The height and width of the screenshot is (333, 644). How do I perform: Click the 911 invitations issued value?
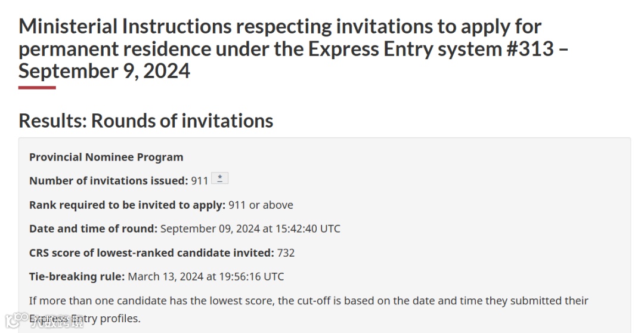point(200,181)
